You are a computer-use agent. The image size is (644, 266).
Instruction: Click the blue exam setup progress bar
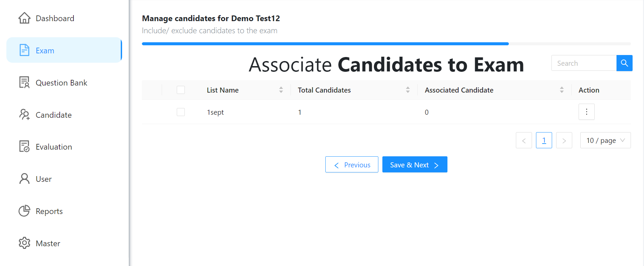(325, 44)
